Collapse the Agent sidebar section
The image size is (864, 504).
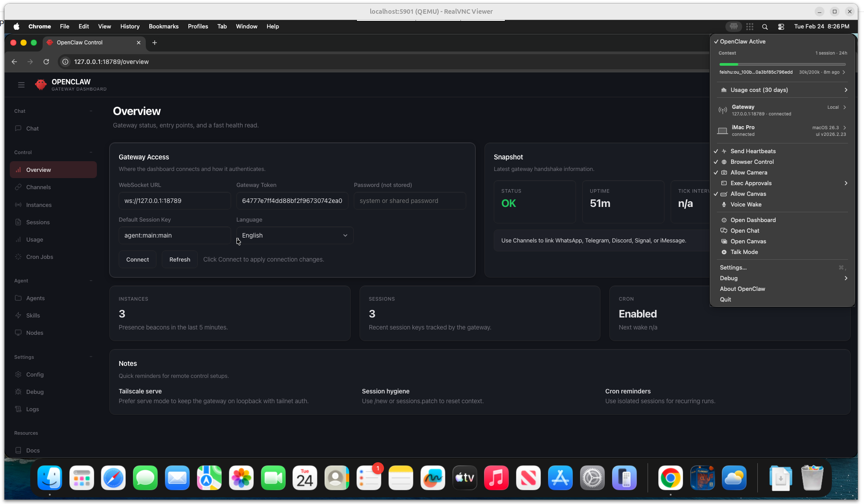tap(91, 281)
